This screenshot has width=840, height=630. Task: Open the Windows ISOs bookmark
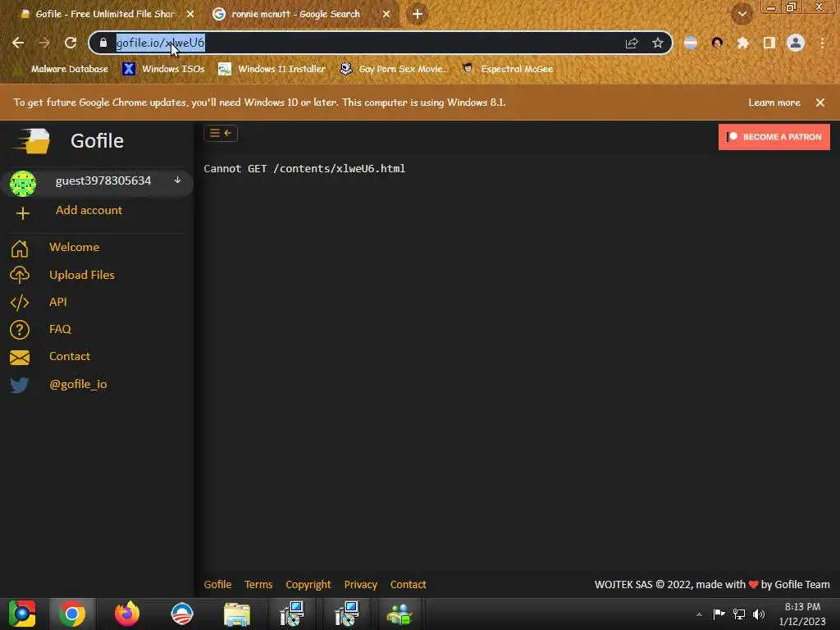click(164, 69)
